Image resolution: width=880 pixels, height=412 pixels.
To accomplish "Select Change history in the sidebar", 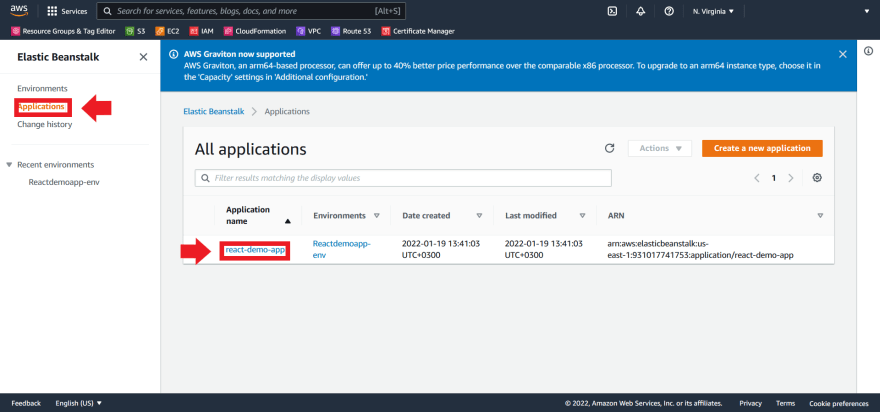I will pos(44,125).
